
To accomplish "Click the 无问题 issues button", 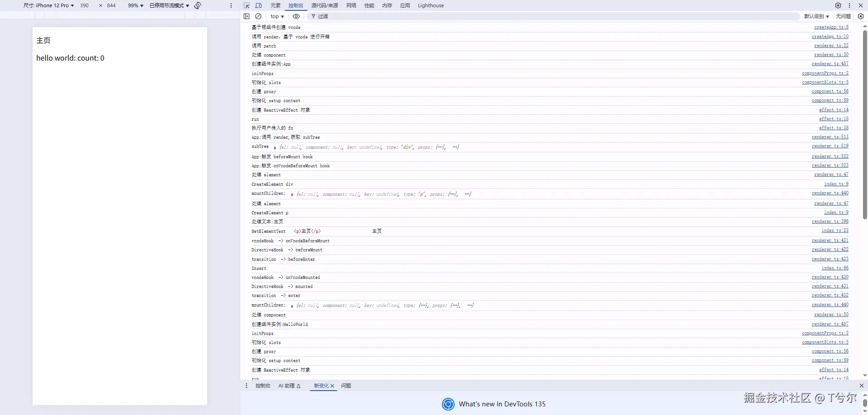I will [843, 16].
